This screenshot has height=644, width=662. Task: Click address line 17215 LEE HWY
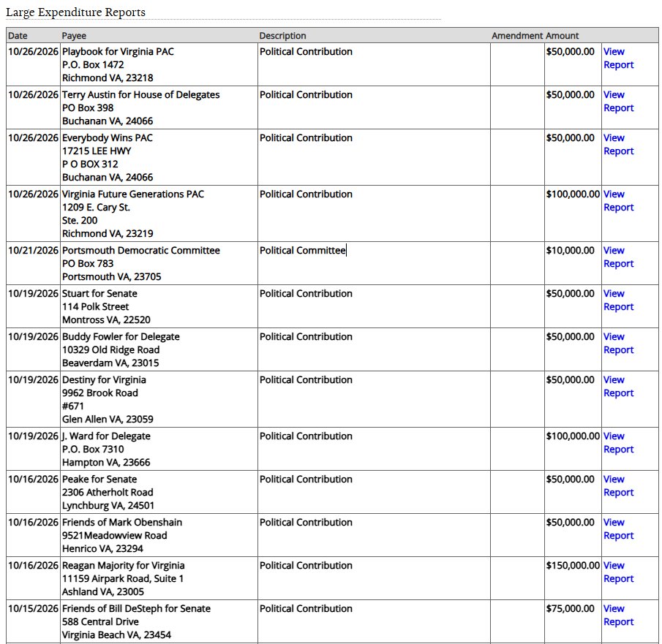coord(97,151)
